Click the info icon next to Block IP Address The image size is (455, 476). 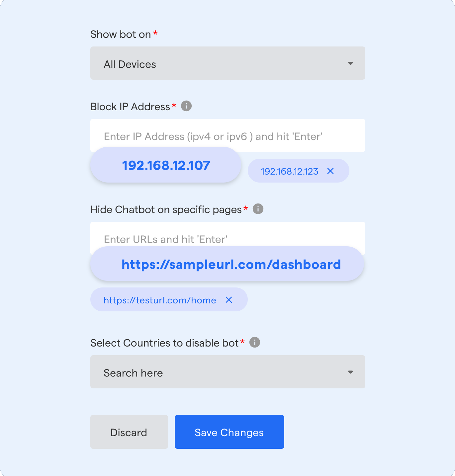tap(186, 106)
